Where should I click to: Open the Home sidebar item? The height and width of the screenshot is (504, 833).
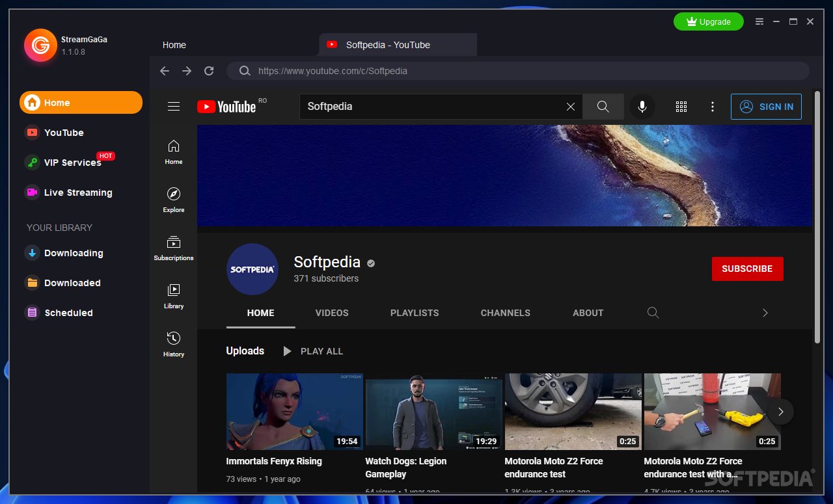81,103
